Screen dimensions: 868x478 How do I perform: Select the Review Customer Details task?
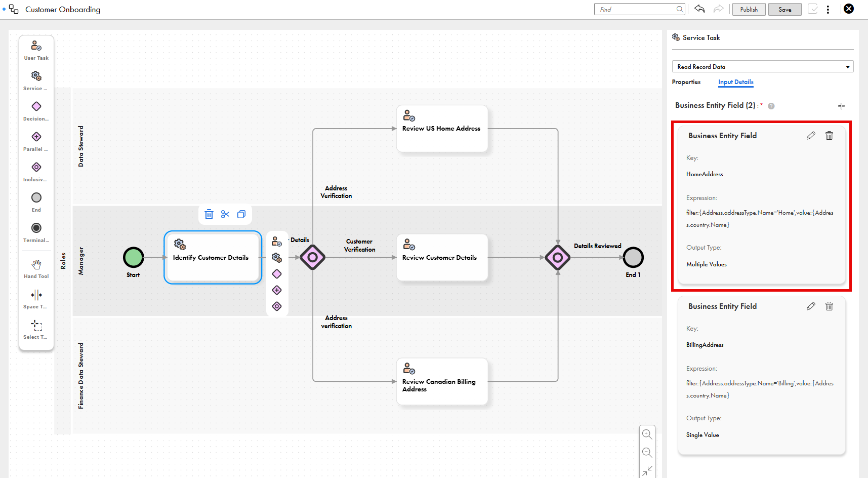click(442, 257)
